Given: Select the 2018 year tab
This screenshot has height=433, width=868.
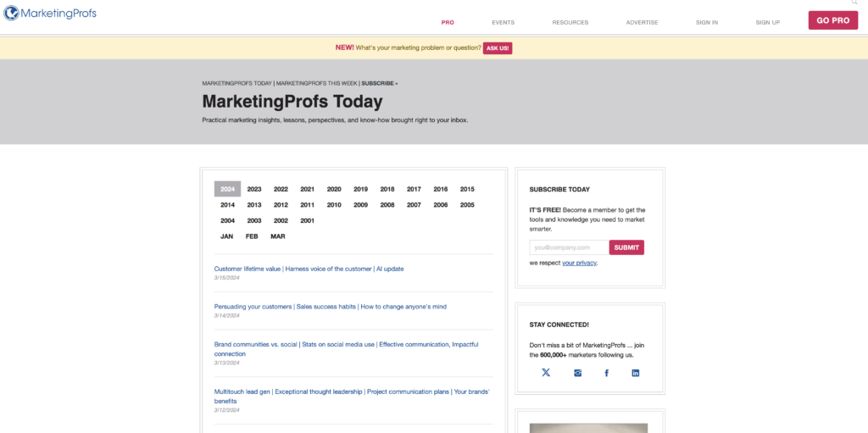Looking at the screenshot, I should [387, 189].
